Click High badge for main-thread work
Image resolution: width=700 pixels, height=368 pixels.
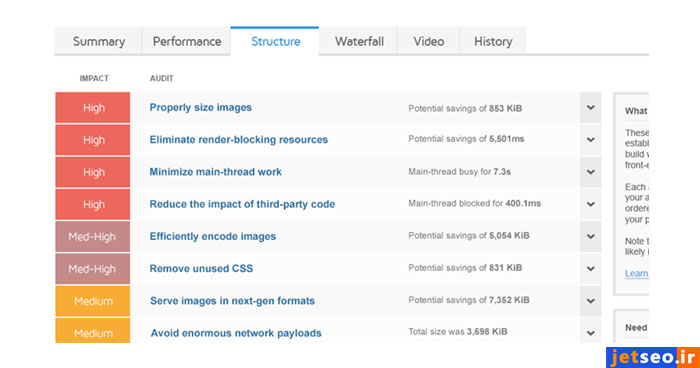pos(93,172)
